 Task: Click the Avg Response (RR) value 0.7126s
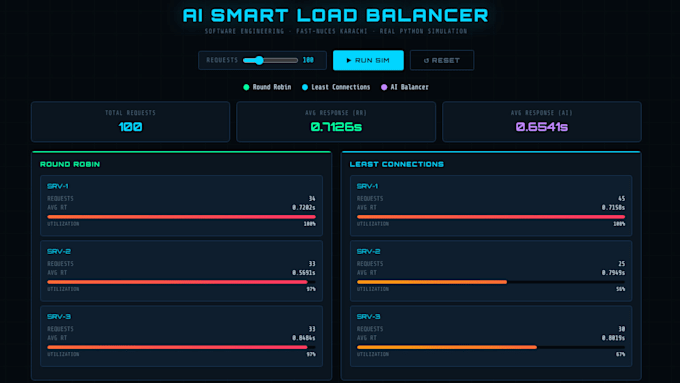(x=336, y=127)
